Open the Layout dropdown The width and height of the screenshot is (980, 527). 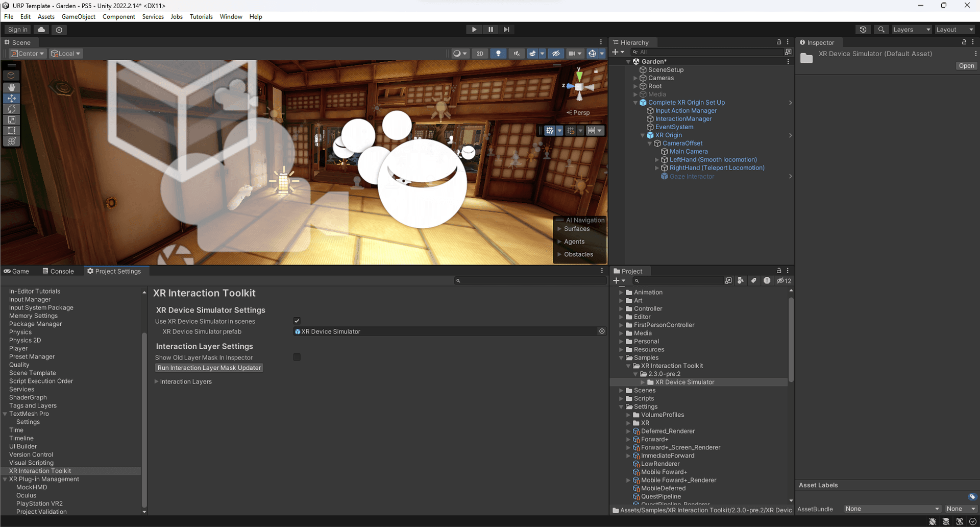[954, 29]
